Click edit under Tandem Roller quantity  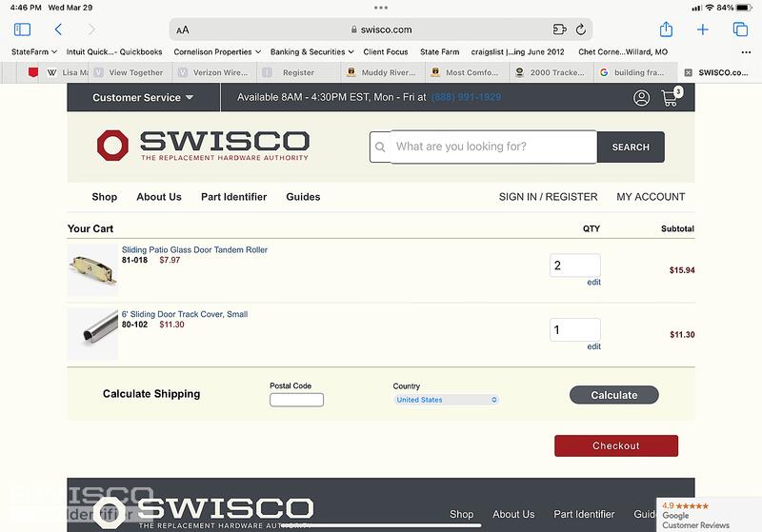pos(593,282)
